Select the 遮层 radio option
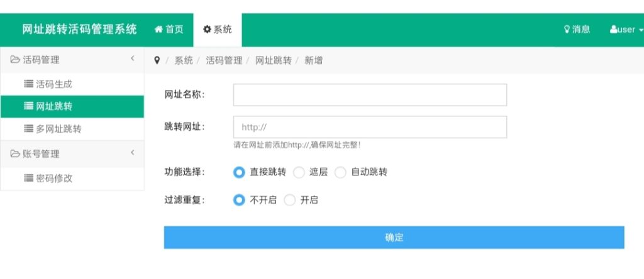 (299, 172)
